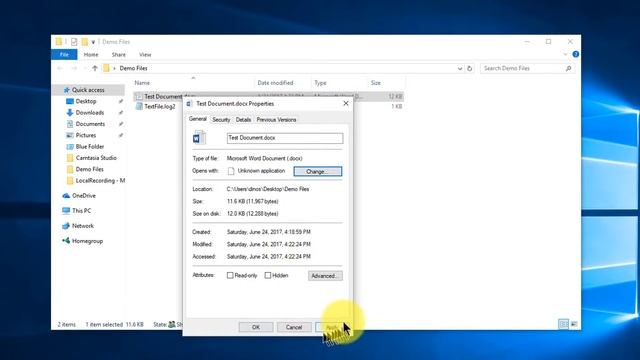Open the View ribbon tab

(145, 54)
